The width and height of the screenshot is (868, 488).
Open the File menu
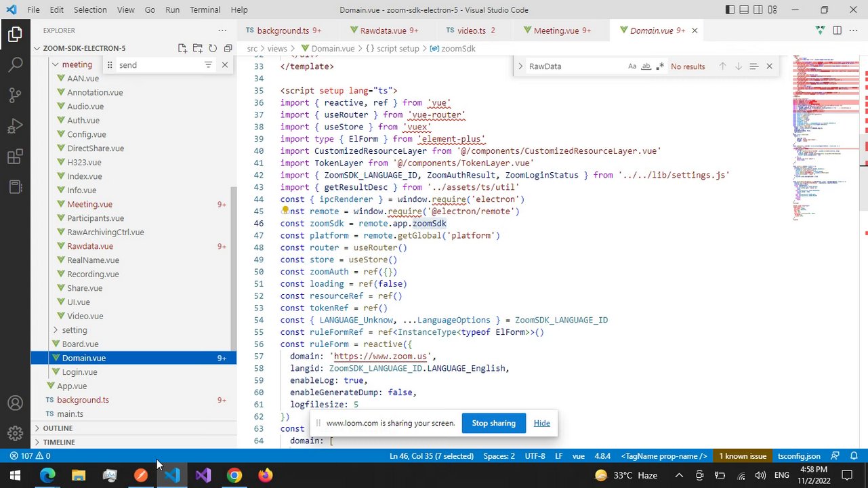point(33,9)
